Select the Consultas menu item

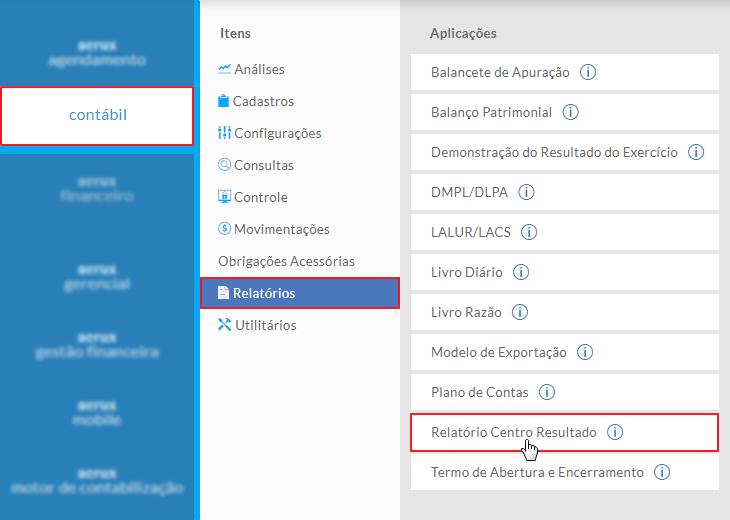point(263,165)
